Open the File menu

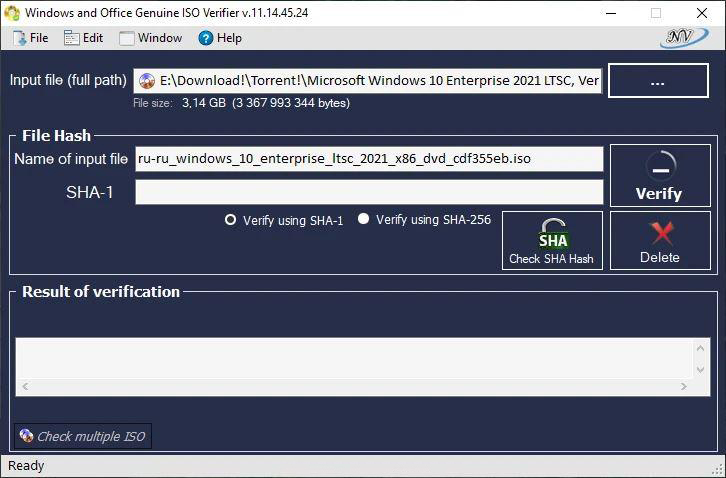click(x=31, y=38)
